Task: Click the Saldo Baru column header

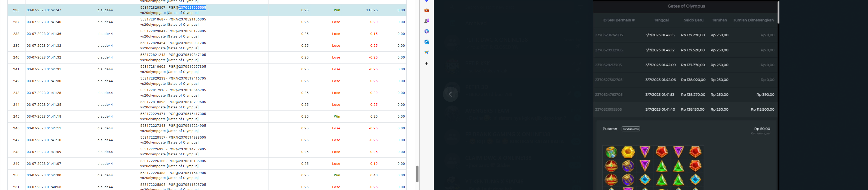Action: [x=694, y=20]
